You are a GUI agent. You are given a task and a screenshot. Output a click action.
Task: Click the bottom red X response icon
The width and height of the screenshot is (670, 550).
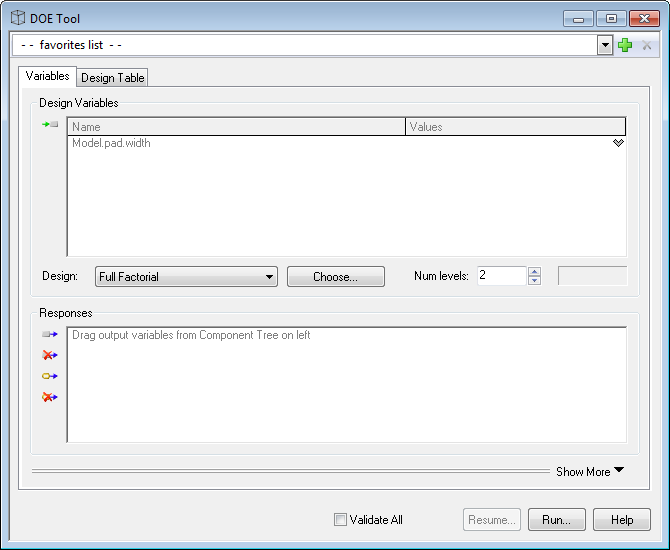click(50, 397)
